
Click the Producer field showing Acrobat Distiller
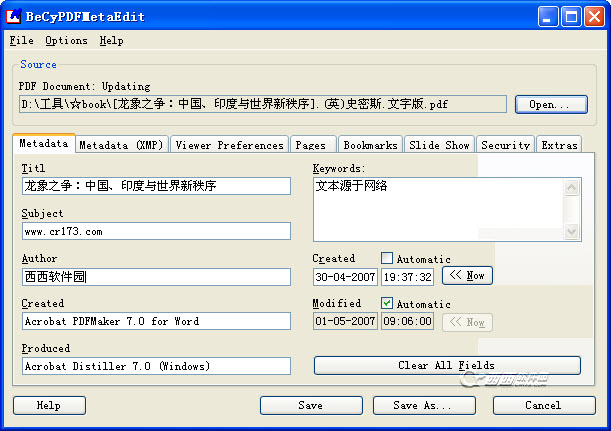[x=156, y=366]
